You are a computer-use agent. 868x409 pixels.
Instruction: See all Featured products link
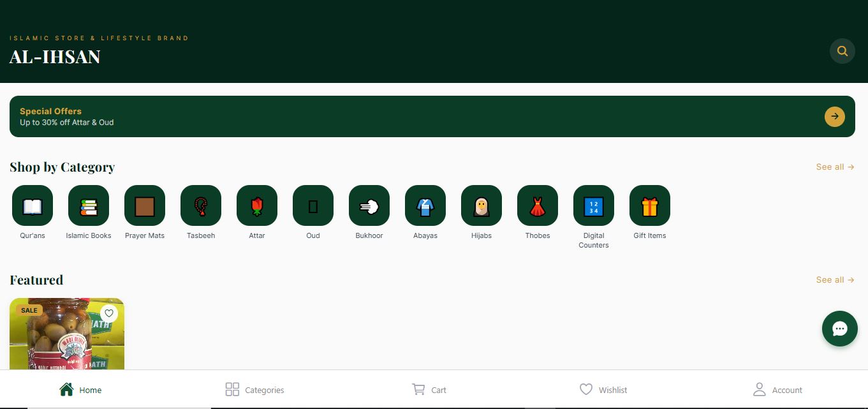835,279
